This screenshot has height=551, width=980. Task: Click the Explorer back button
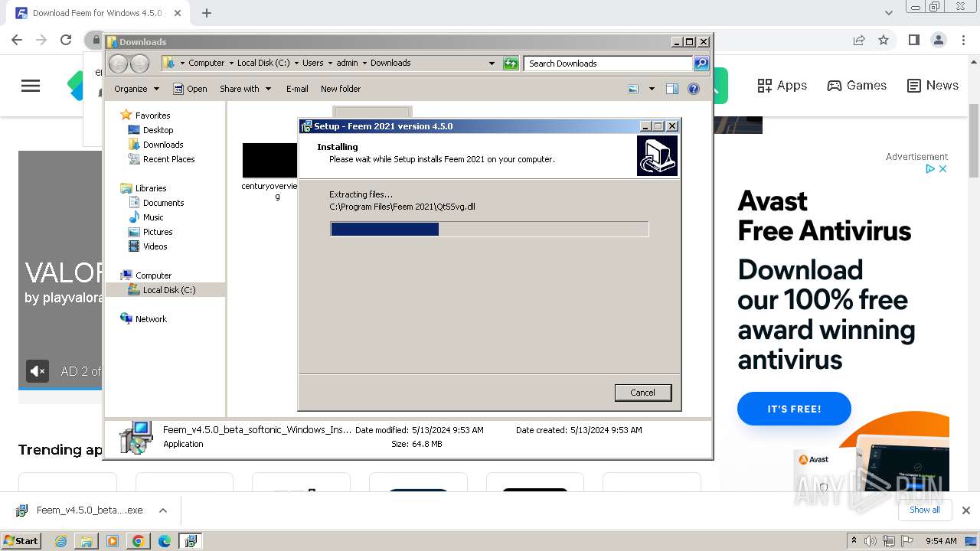coord(119,64)
